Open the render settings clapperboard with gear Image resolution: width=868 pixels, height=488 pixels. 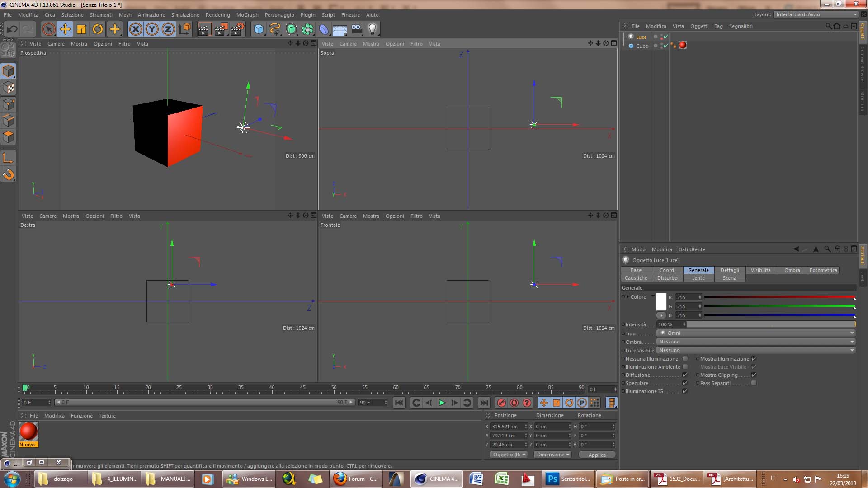(237, 29)
